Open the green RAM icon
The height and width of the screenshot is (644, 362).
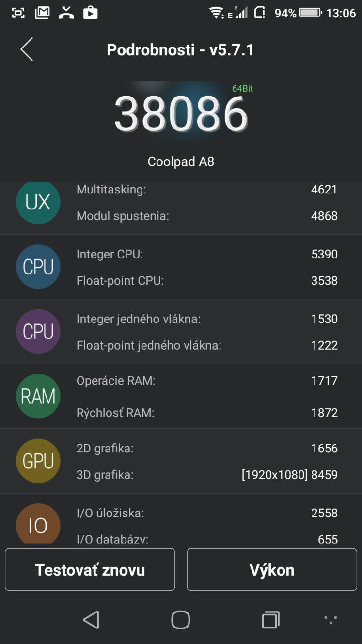tap(38, 396)
